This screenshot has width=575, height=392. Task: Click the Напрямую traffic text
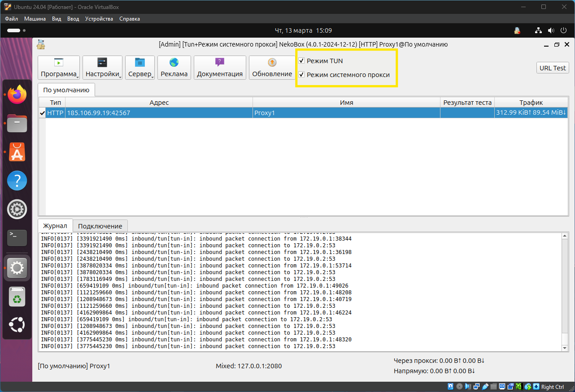[x=435, y=371]
